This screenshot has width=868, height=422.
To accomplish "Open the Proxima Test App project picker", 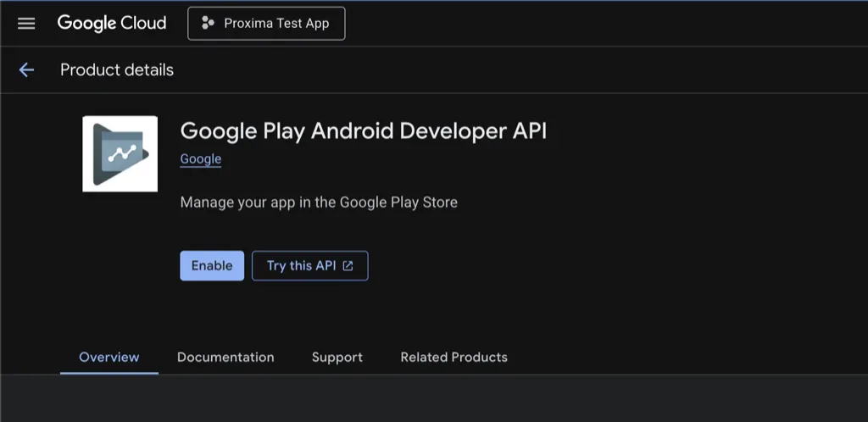I will click(x=266, y=23).
